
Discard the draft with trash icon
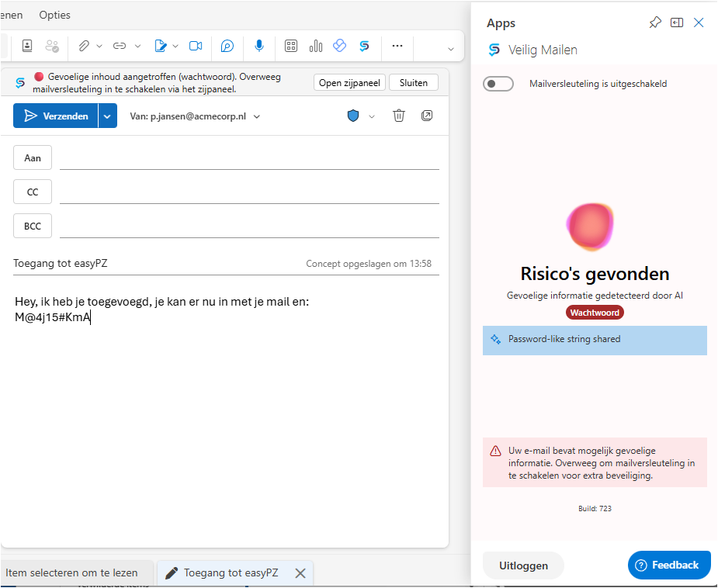click(x=399, y=116)
